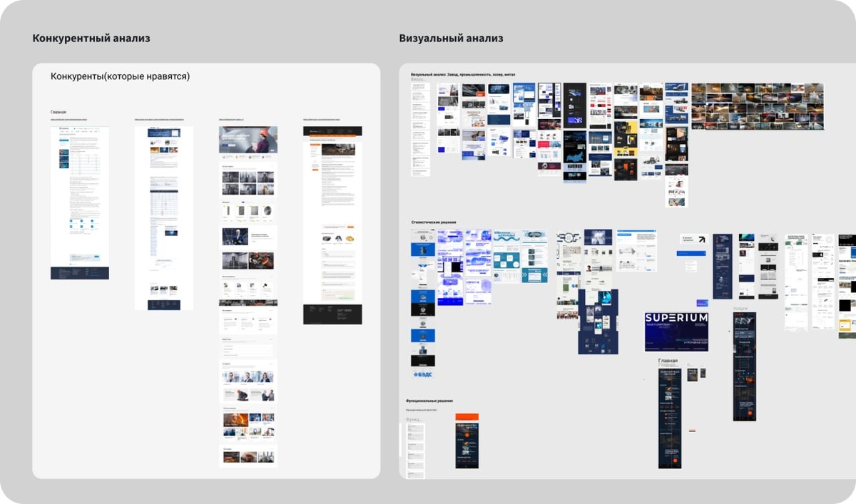This screenshot has width=856, height=504.
Task: Select the SUPERIUM dark blue banner
Action: coord(677,331)
